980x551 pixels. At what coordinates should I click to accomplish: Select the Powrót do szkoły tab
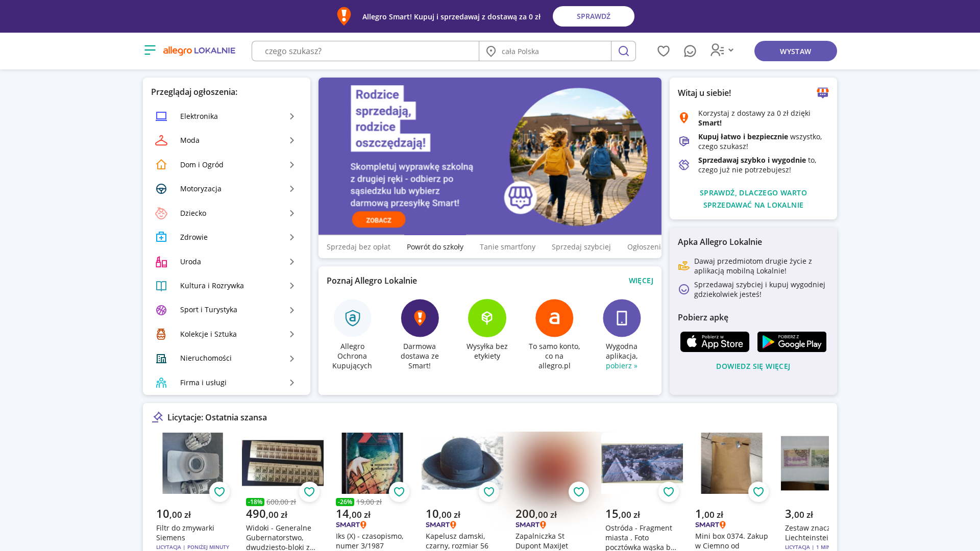435,247
